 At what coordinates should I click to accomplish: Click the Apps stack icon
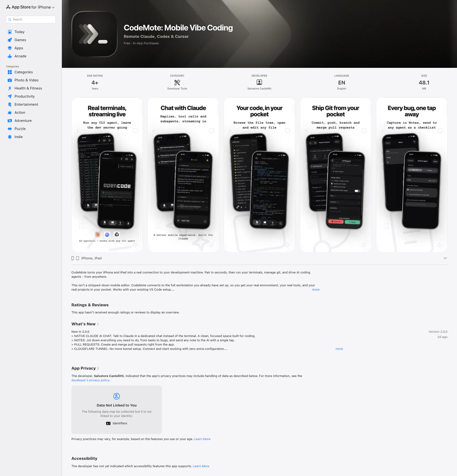10,48
